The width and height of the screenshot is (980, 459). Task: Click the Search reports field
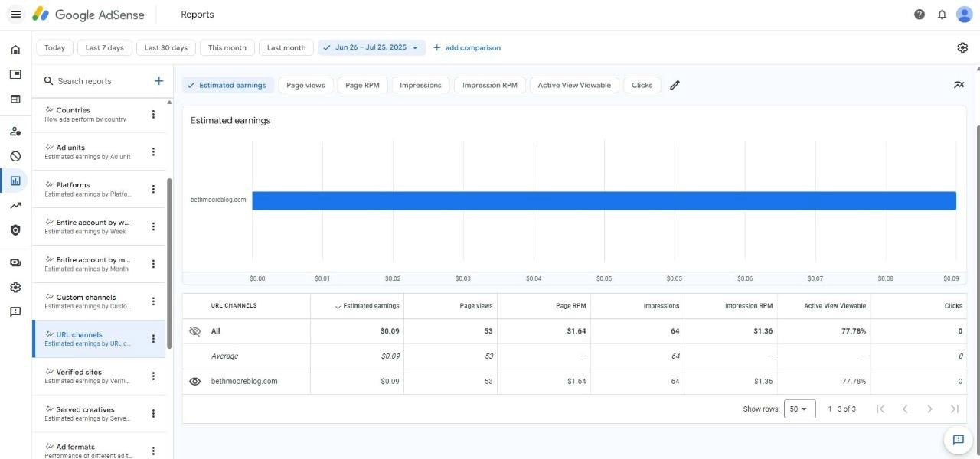pos(95,81)
